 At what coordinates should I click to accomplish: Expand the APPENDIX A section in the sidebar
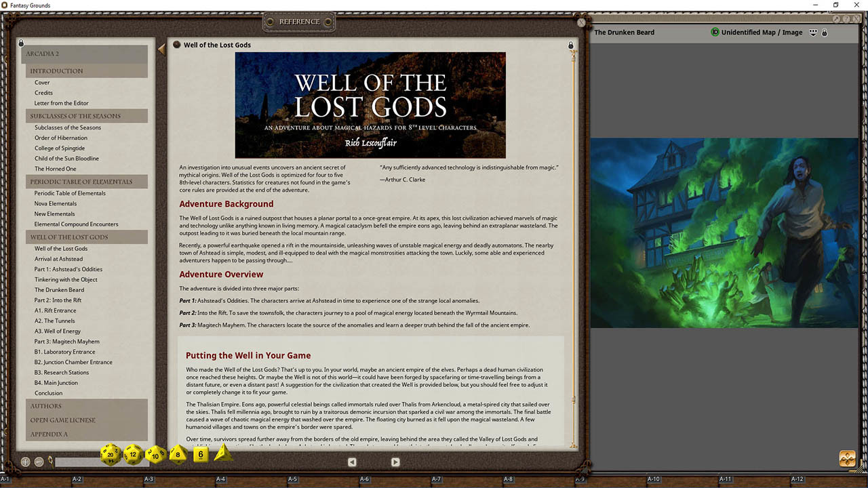click(x=50, y=434)
